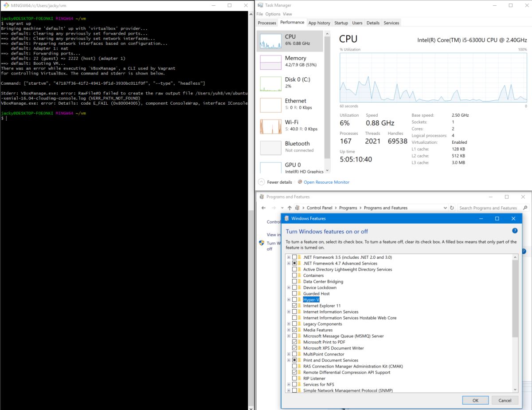Click the search magnifier in Programs and Features
Image resolution: width=532 pixels, height=410 pixels.
(x=524, y=208)
